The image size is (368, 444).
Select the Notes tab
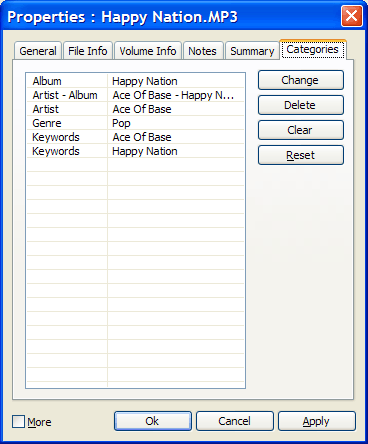point(202,51)
